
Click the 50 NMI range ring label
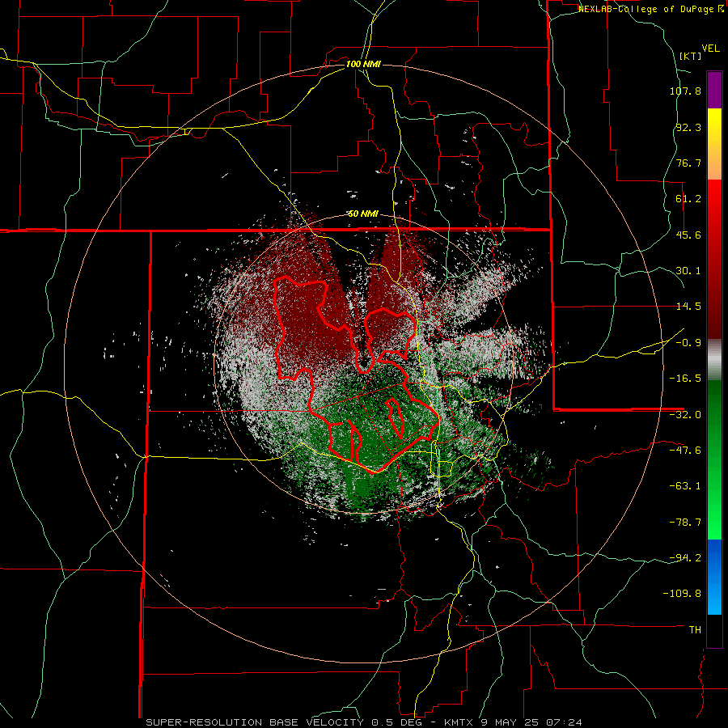(363, 214)
